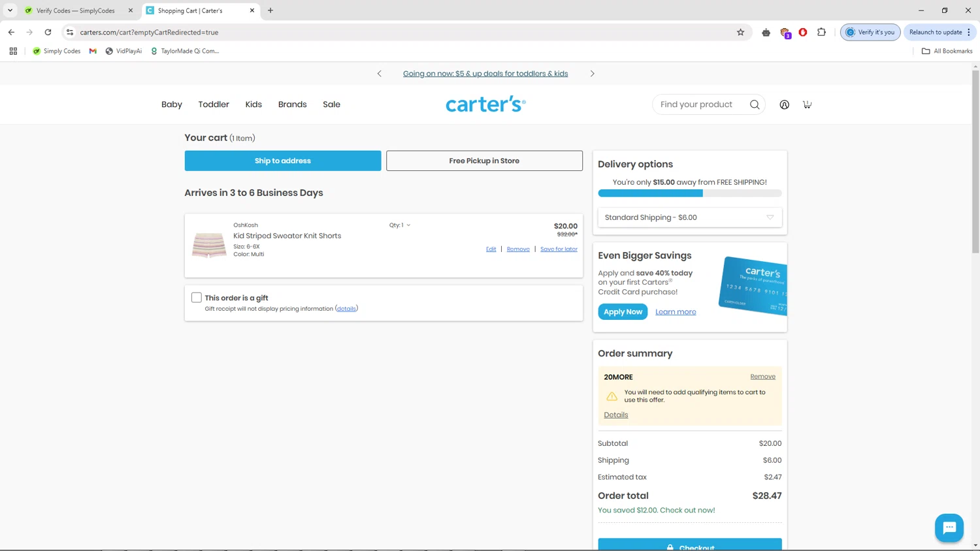Open the Gmail bookmark icon
Viewport: 980px width, 551px height.
[x=93, y=51]
